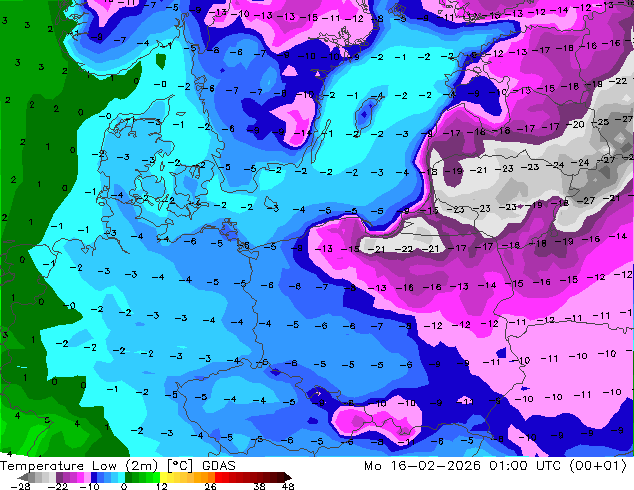Click the '0' legend scale value
This screenshot has height=490, width=634.
(124, 486)
